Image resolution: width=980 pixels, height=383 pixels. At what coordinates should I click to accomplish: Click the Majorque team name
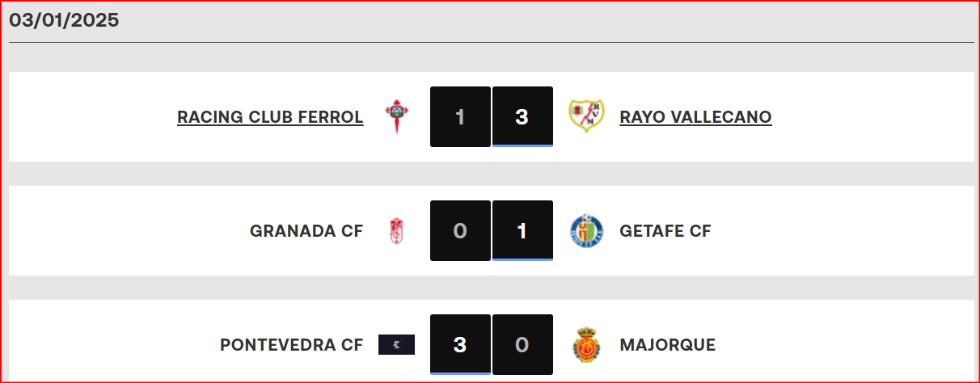[667, 345]
